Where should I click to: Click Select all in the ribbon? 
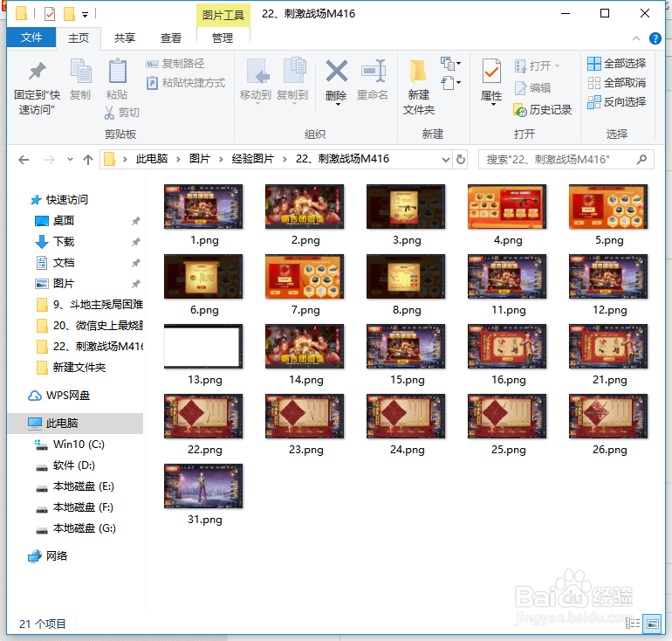pyautogui.click(x=616, y=64)
